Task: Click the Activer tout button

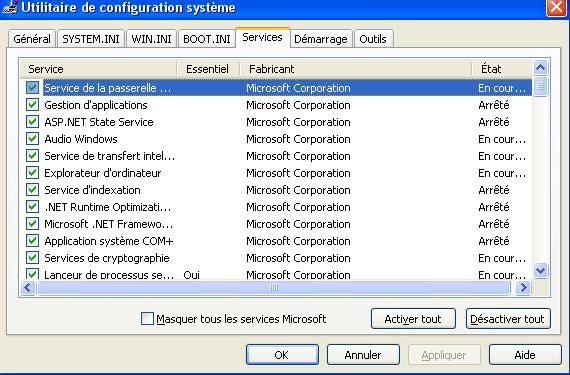Action: pyautogui.click(x=413, y=319)
